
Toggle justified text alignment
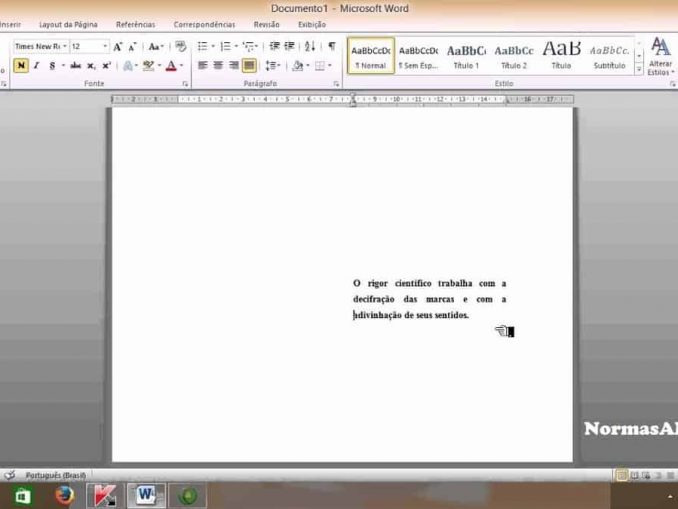249,66
